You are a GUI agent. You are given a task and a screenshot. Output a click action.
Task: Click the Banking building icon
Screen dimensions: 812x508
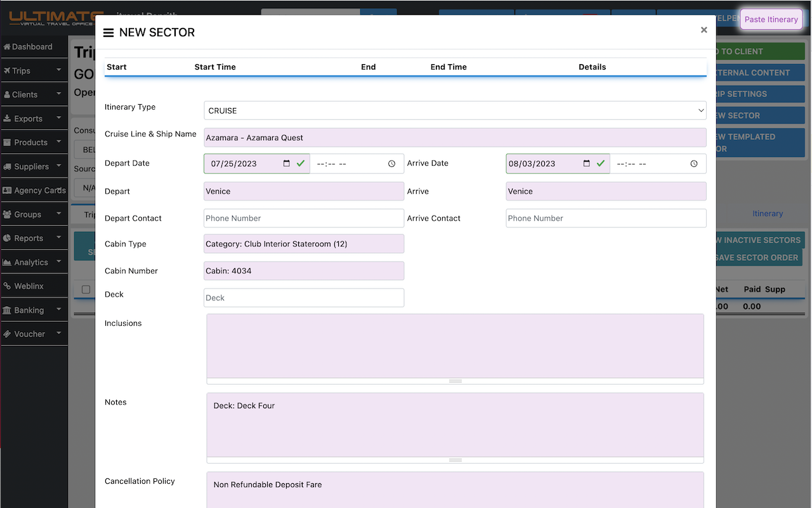7,310
